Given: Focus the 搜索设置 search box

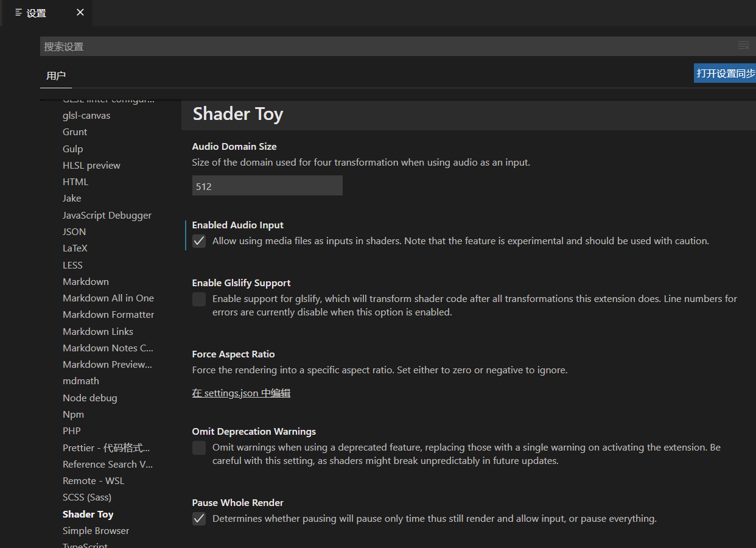Looking at the screenshot, I should tap(383, 46).
